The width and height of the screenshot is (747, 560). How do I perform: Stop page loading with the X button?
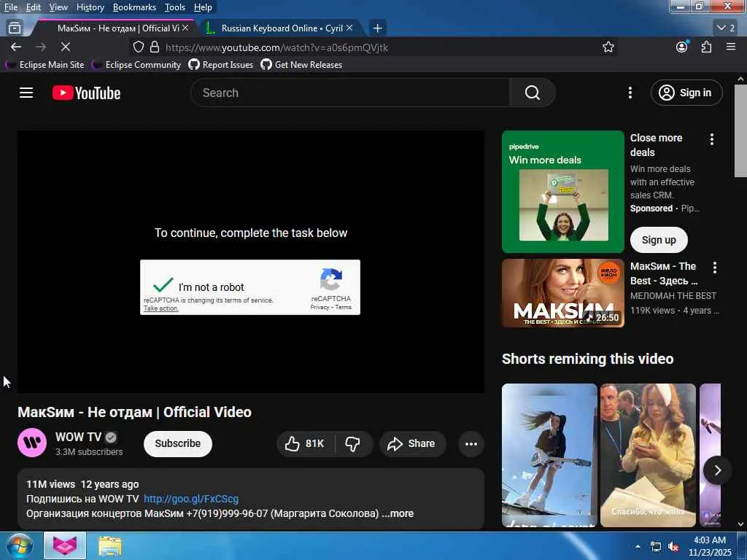pos(65,47)
